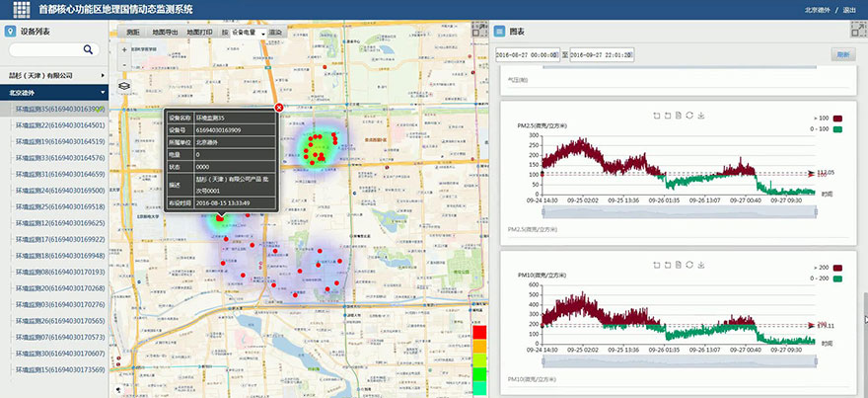Click the 地图导出 toolbar item
This screenshot has width=868, height=398.
coord(166,32)
